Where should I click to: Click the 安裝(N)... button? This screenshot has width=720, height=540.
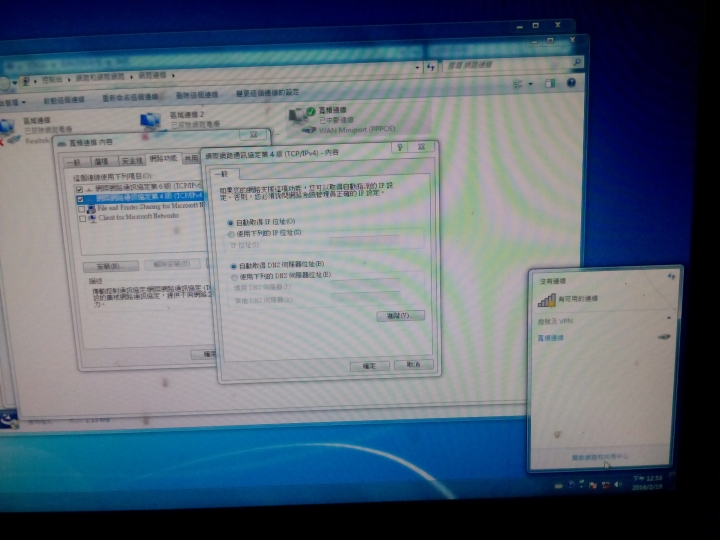point(111,266)
